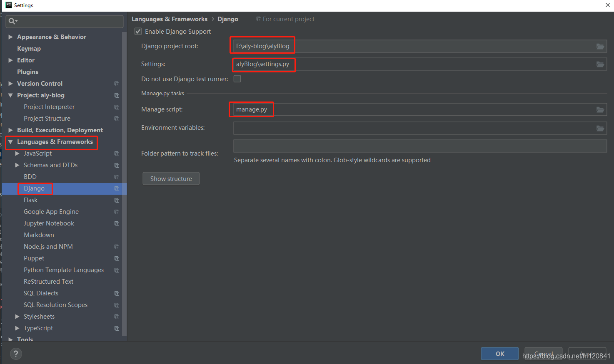Open Keymap settings page

tap(29, 49)
